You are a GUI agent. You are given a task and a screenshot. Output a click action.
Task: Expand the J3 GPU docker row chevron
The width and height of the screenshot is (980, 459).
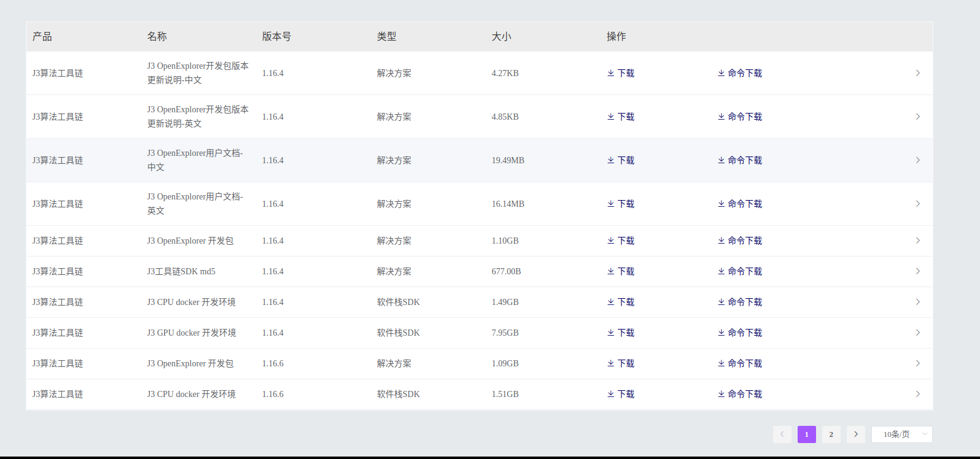click(917, 333)
